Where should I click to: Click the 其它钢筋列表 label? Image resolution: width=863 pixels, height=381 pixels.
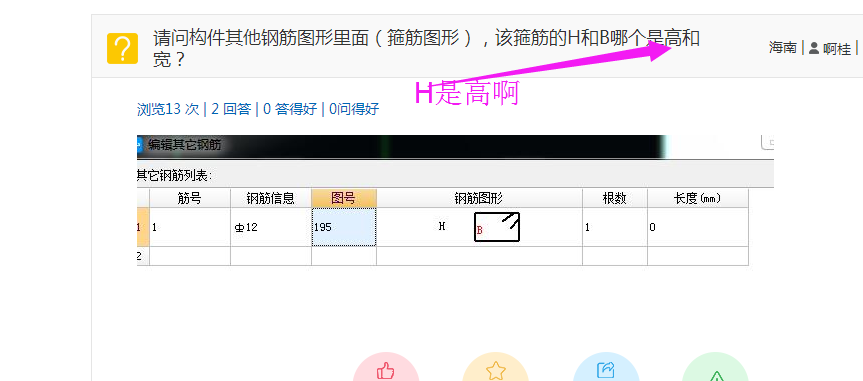[x=174, y=176]
